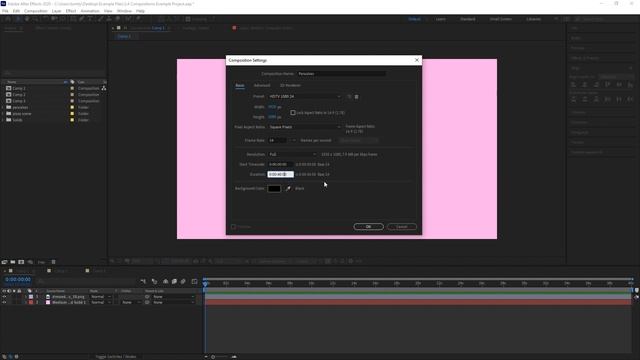Delete selected project item with trash icon
The height and width of the screenshot is (360, 640).
[x=53, y=262]
